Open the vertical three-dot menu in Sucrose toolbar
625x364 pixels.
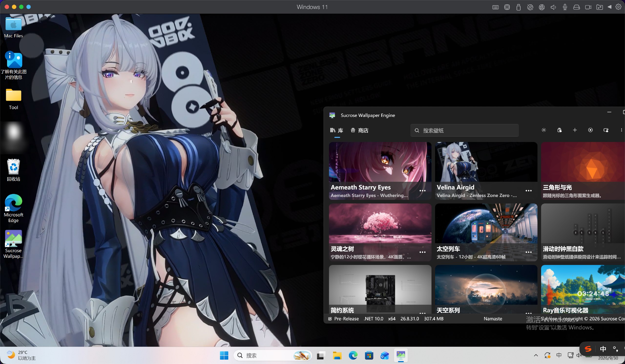[x=621, y=130]
